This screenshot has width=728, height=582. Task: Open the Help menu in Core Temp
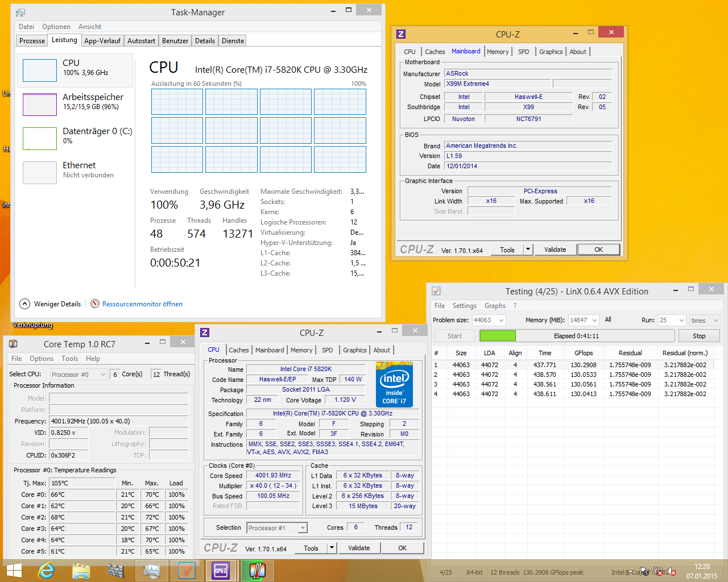93,359
